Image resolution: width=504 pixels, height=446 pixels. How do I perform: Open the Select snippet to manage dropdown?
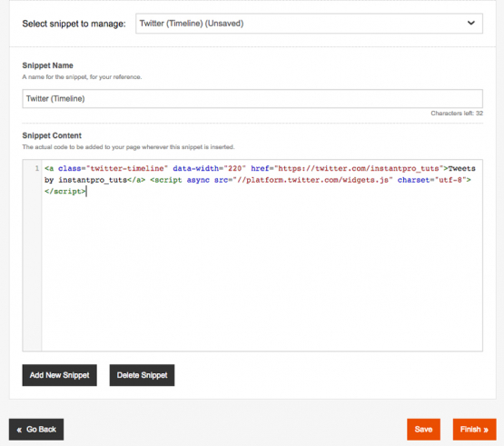pos(309,24)
